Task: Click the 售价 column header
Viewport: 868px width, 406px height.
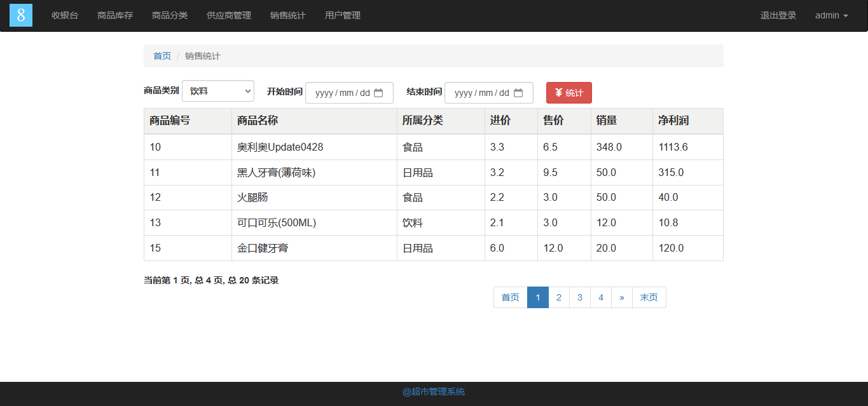Action: (x=564, y=121)
